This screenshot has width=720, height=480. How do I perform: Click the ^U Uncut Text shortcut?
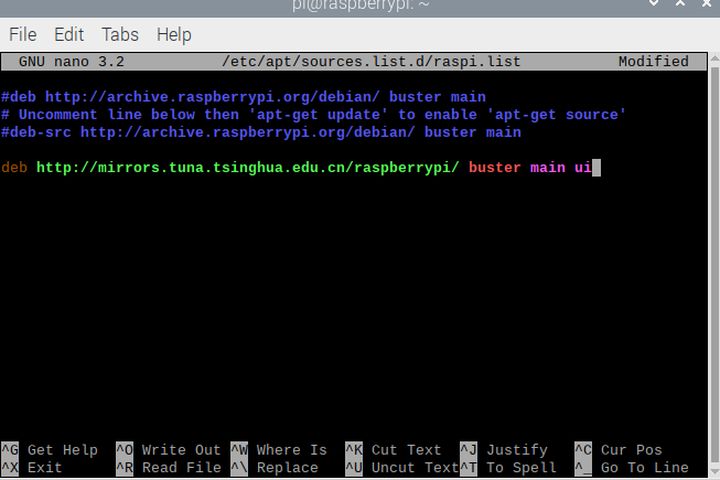(x=402, y=468)
